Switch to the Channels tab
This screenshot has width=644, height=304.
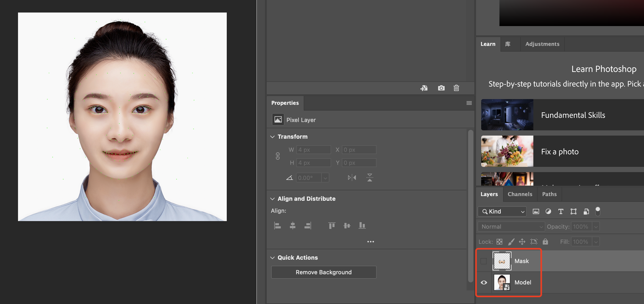click(520, 194)
